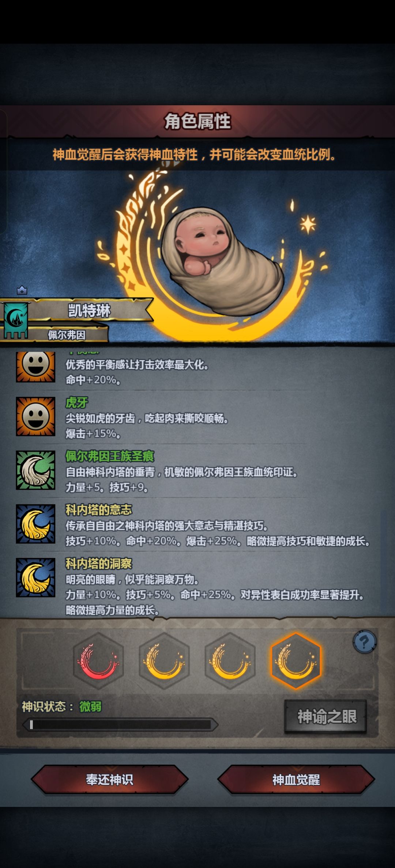Image resolution: width=395 pixels, height=868 pixels.
Task: Tap the 角色属性 header title
Action: point(197,121)
